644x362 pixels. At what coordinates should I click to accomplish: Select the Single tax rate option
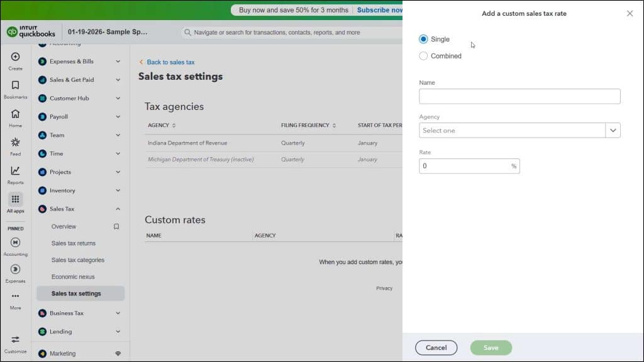pyautogui.click(x=424, y=39)
